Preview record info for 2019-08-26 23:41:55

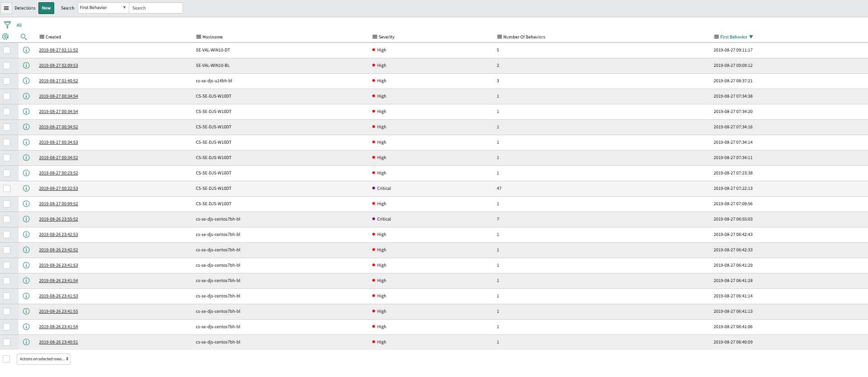(26, 311)
